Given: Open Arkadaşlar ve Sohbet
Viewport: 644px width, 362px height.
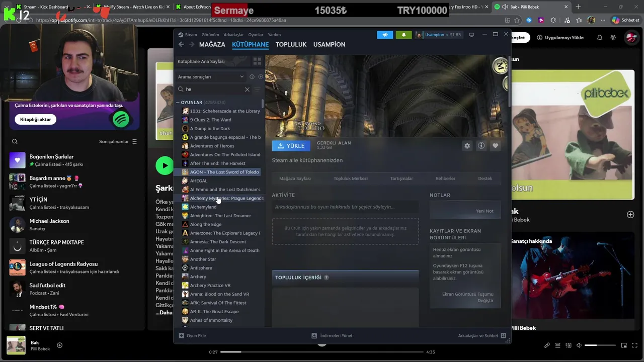Looking at the screenshot, I should 482,335.
